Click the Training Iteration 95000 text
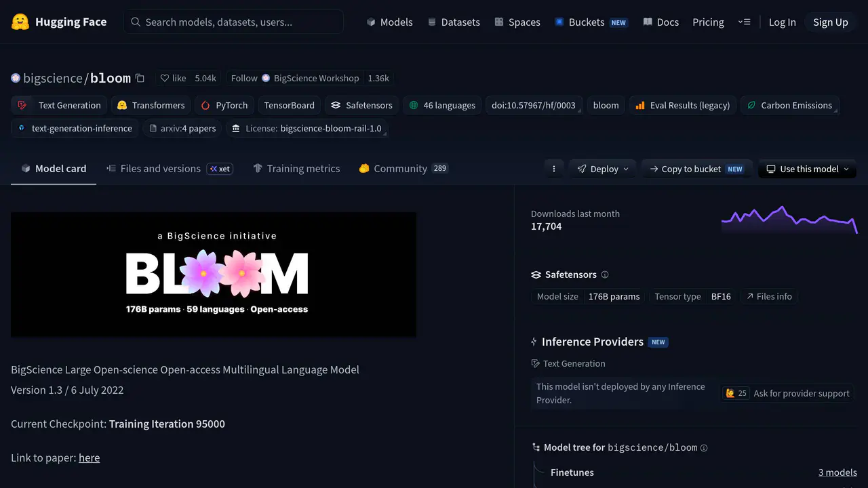The height and width of the screenshot is (488, 868). coord(167,424)
